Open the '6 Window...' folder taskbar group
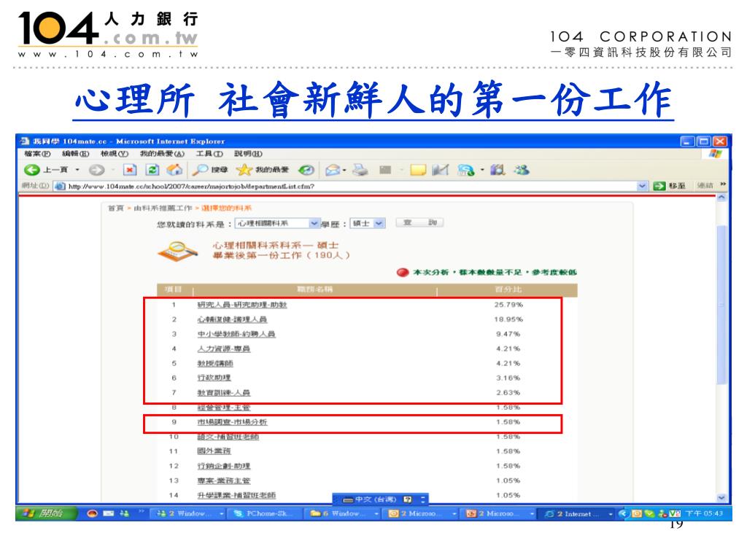Screen dimensions: 747x560 [x=343, y=514]
